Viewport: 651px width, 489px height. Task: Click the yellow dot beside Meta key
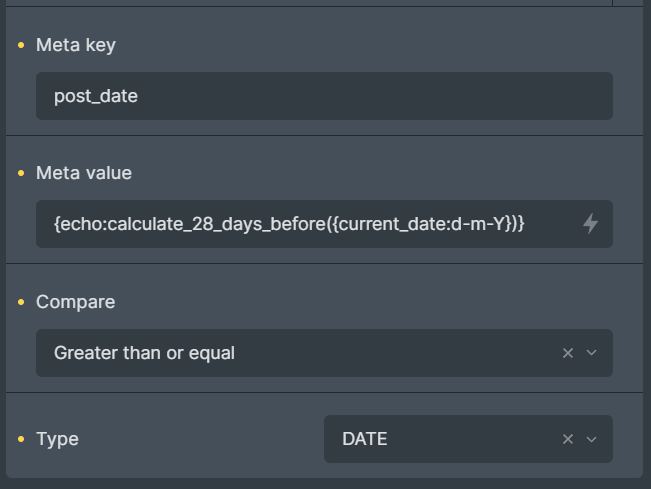coord(21,45)
